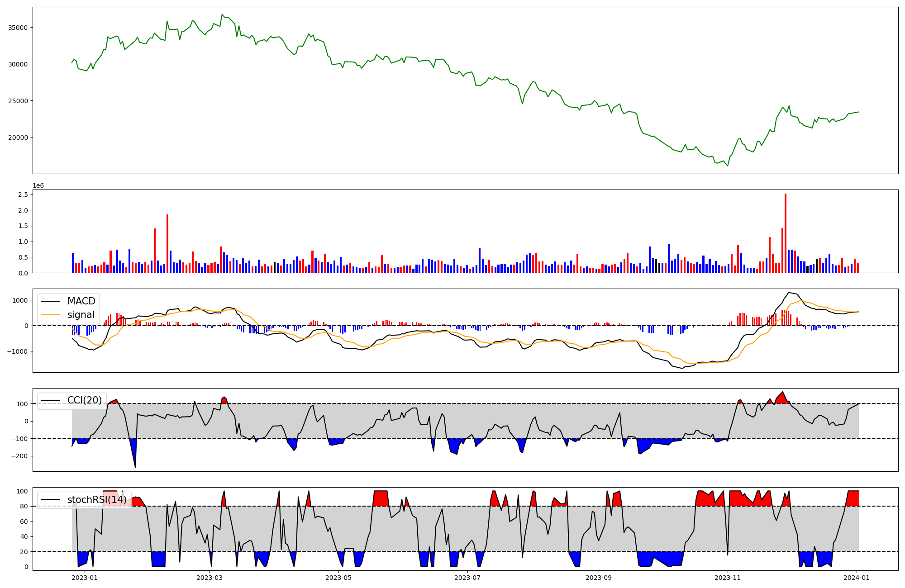The image size is (905, 588).
Task: Click the 2023-01 x-axis date label
Action: (x=85, y=578)
